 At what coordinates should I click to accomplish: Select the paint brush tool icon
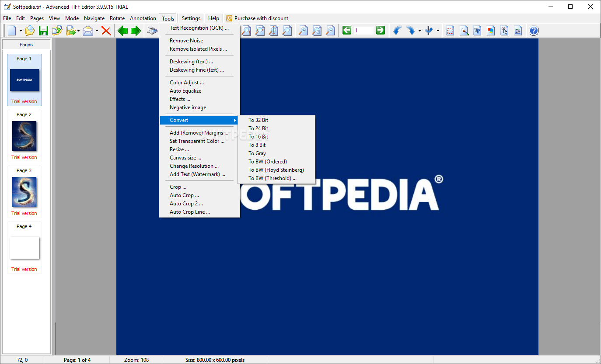click(464, 31)
